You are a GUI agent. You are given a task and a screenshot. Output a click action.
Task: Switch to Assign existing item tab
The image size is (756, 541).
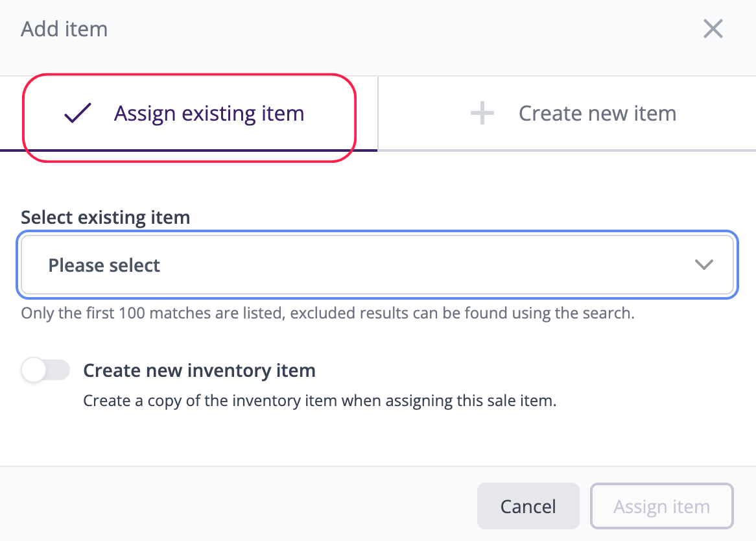[209, 114]
